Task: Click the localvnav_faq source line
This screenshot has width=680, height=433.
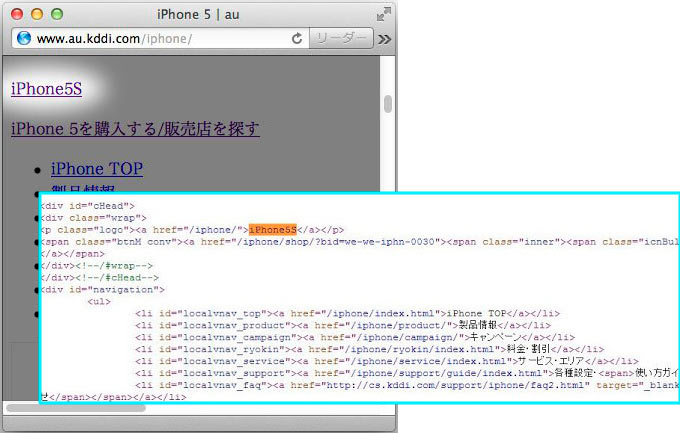Action: click(407, 385)
